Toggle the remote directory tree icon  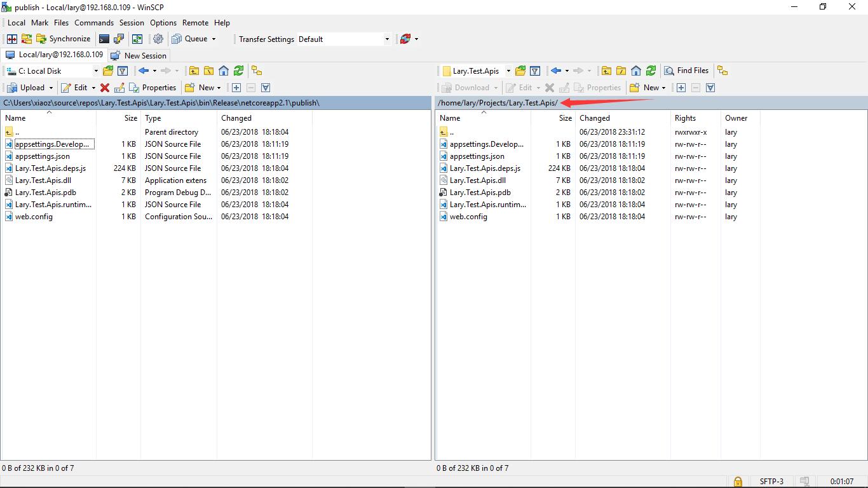coord(722,71)
